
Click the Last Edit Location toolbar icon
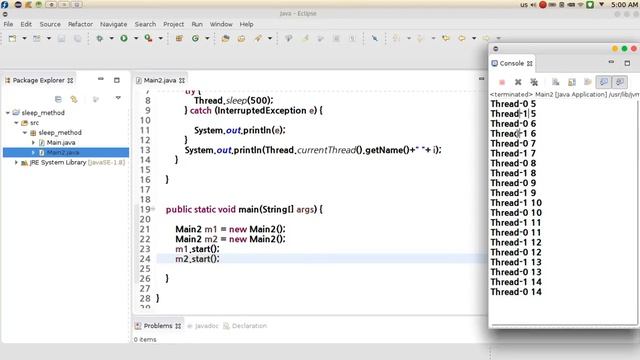(x=445, y=38)
